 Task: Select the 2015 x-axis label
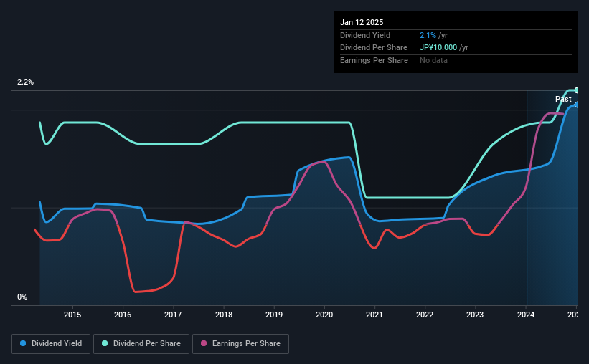[x=72, y=315]
